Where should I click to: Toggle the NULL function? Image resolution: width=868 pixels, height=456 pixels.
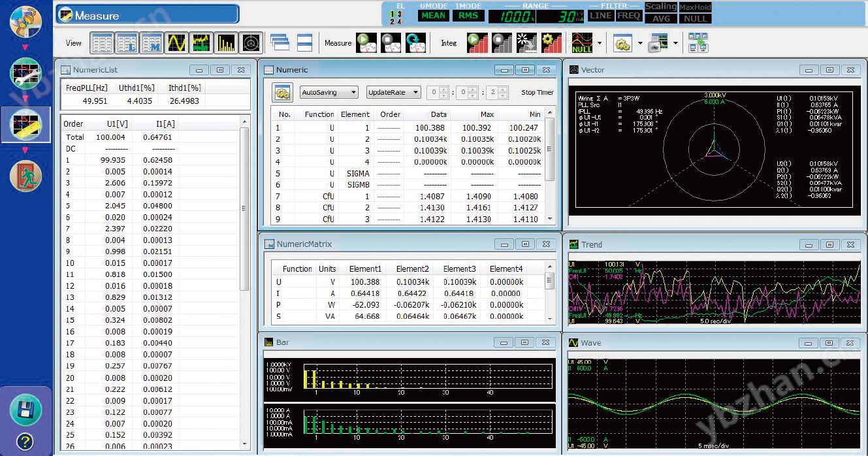tap(581, 42)
